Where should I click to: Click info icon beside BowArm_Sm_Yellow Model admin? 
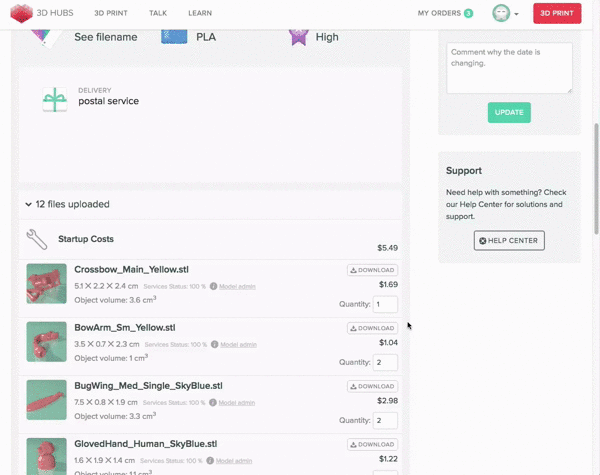pos(213,345)
